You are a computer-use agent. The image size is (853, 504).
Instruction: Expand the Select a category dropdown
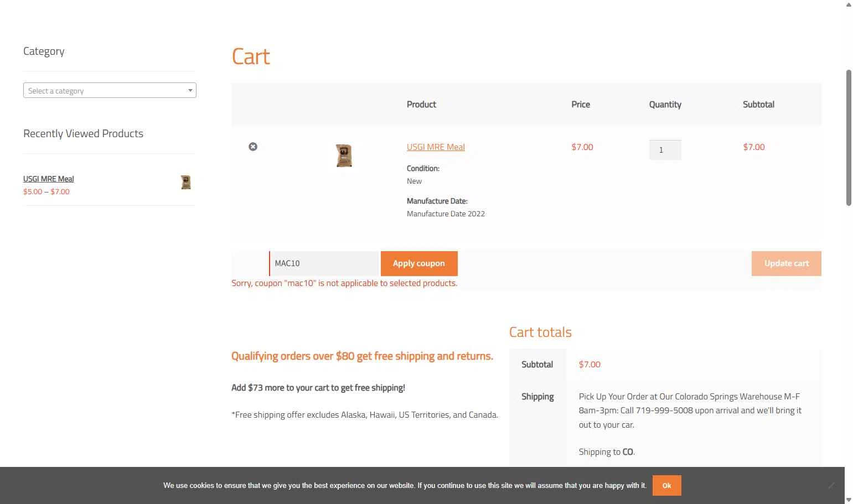[x=110, y=90]
